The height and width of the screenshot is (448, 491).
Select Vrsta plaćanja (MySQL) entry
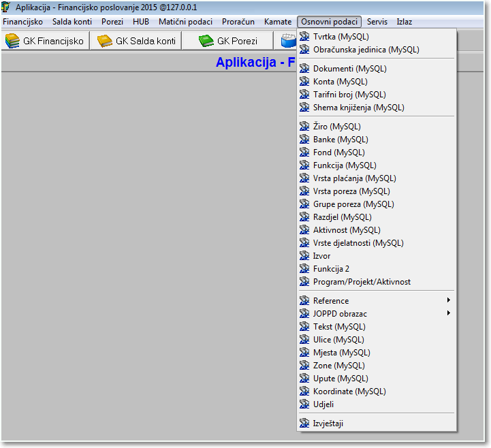point(354,178)
